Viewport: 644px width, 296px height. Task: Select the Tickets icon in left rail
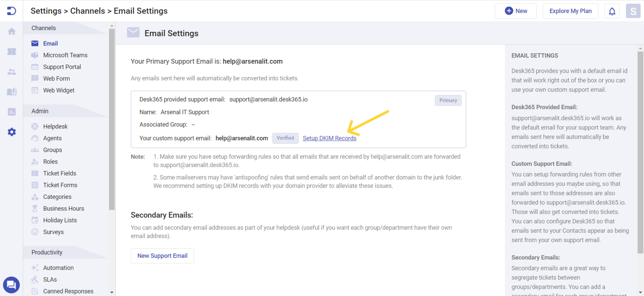coord(11,51)
